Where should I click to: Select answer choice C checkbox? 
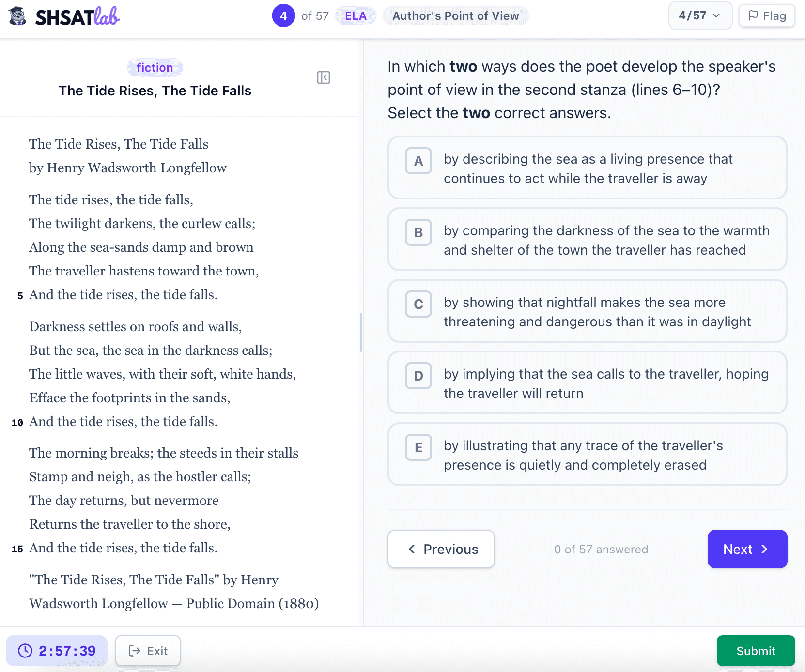click(418, 304)
